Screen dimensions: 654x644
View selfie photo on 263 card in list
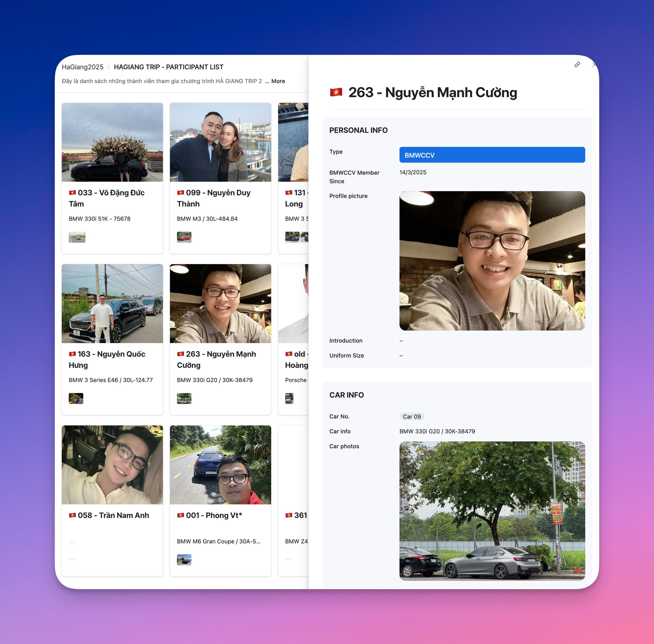pyautogui.click(x=220, y=303)
